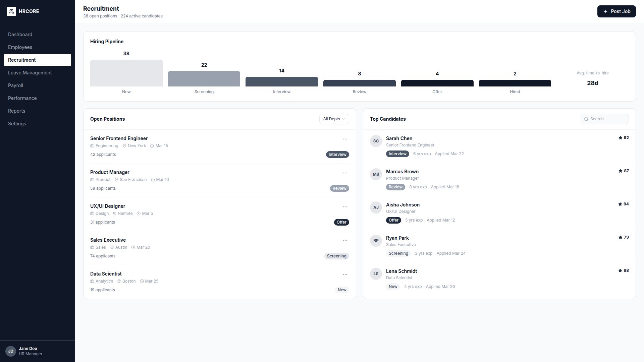Open more options for Sales Executive position
644x362 pixels.
pyautogui.click(x=345, y=241)
